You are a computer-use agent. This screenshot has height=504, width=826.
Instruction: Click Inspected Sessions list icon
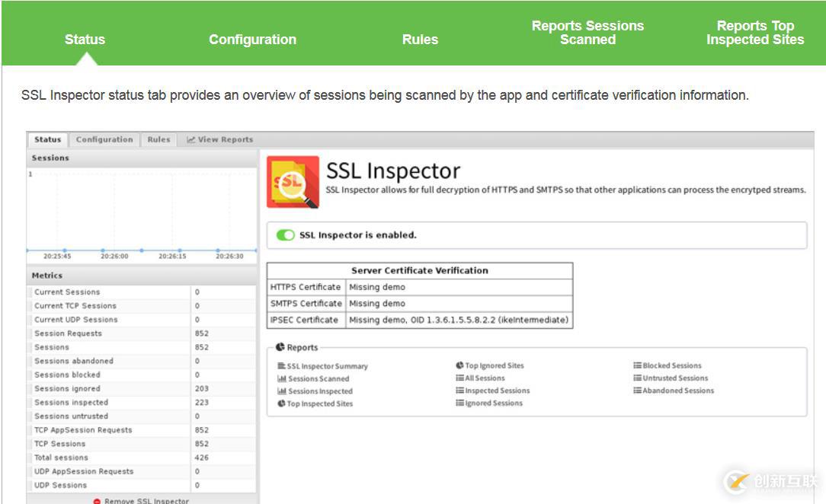[460, 391]
